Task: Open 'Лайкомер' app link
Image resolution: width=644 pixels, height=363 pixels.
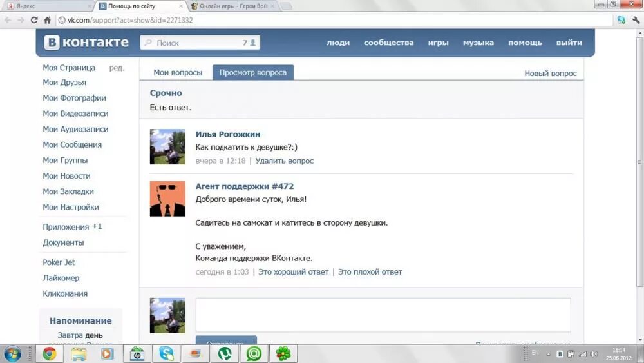Action: 61,278
